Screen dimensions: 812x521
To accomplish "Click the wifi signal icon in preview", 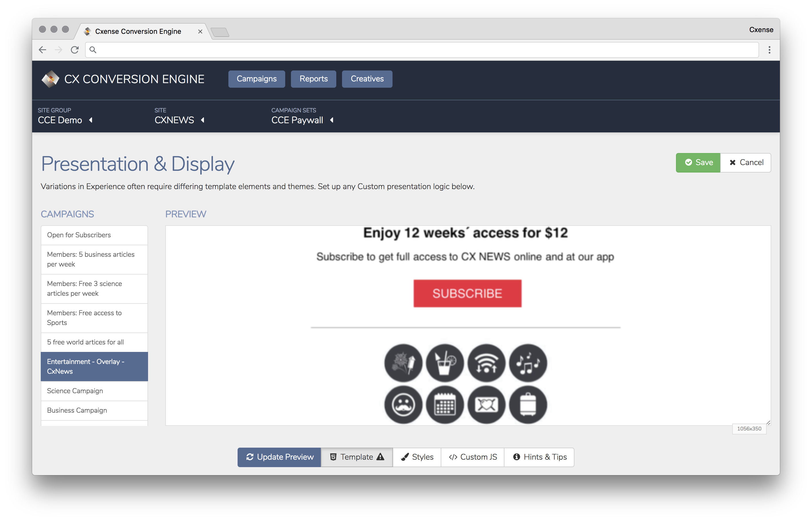I will click(486, 363).
